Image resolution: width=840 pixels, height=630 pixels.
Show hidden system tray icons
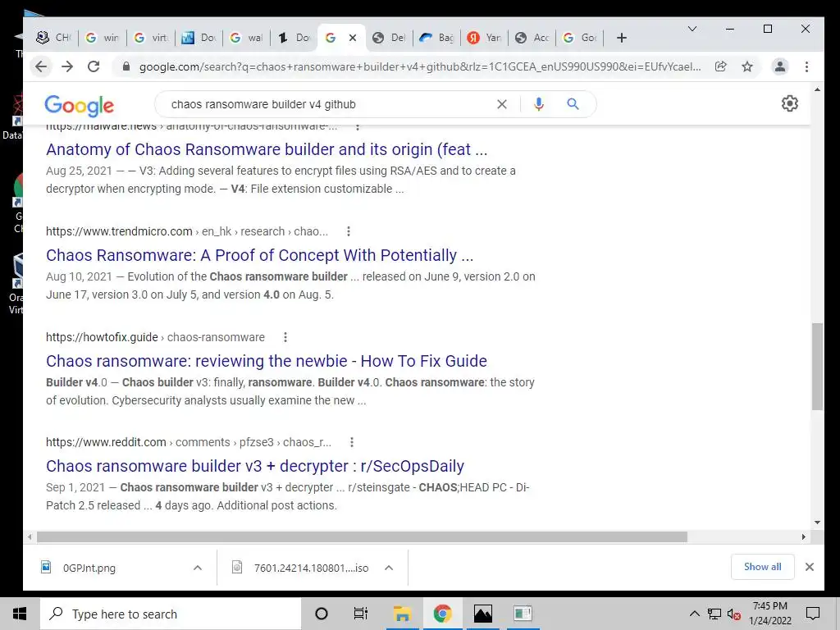coord(694,614)
